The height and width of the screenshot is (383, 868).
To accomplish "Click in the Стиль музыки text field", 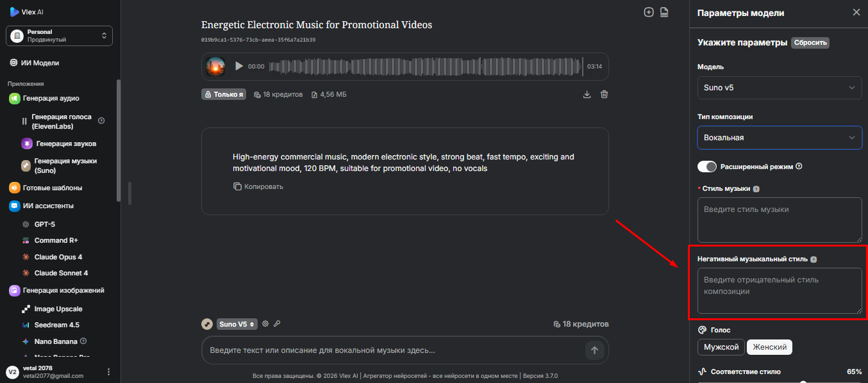I will pyautogui.click(x=780, y=220).
